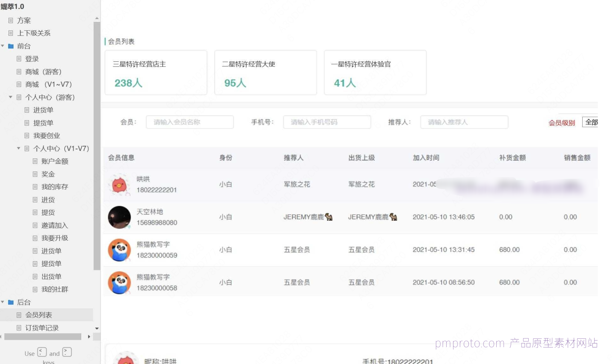612x364 pixels.
Task: Click the 会员信息 column header
Action: 121,157
